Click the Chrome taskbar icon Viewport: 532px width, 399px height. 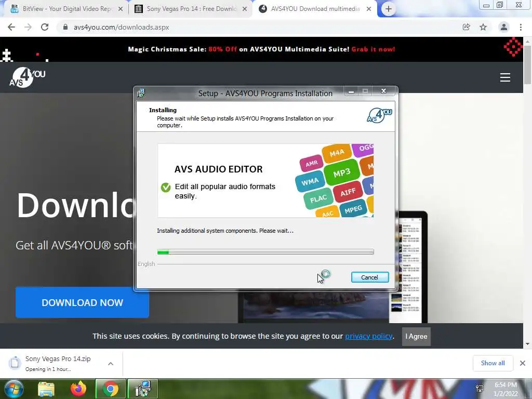111,389
